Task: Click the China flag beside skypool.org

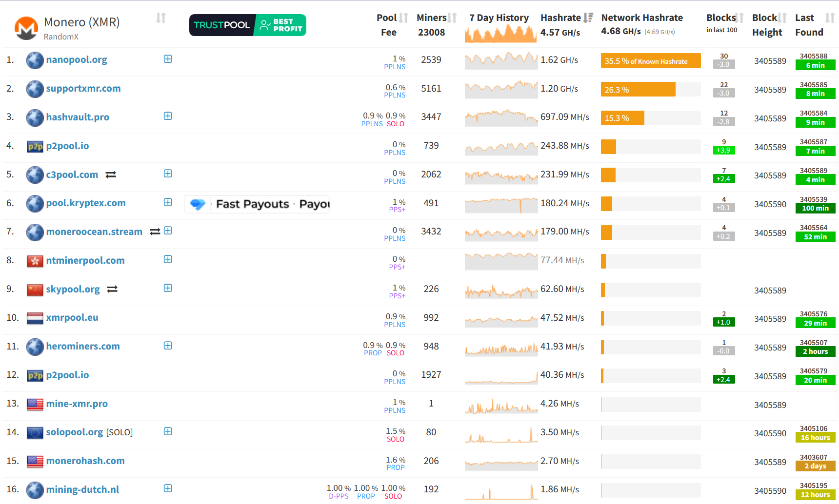Action: [x=35, y=290]
